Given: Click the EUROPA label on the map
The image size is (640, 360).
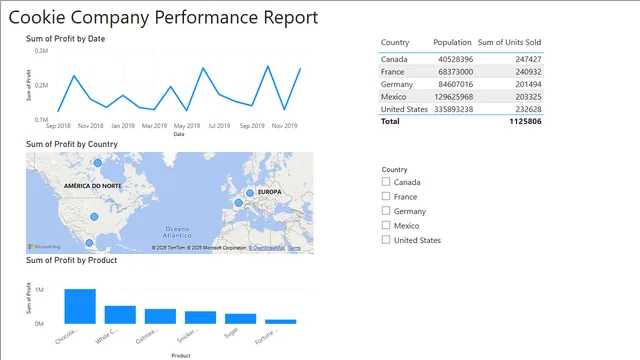Looking at the screenshot, I should pos(269,192).
